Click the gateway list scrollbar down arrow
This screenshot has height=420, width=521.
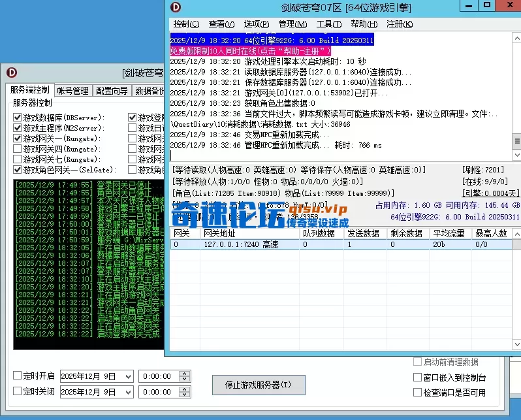(516, 344)
